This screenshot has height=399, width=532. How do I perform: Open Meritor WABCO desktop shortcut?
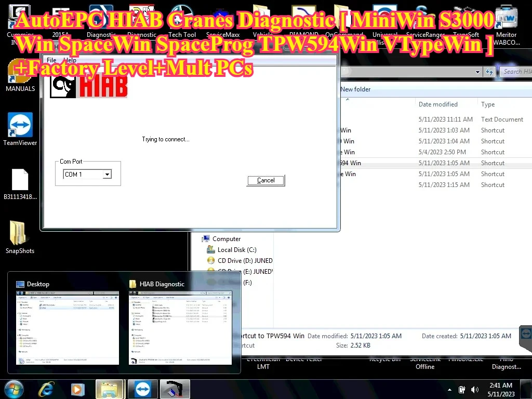(x=506, y=25)
